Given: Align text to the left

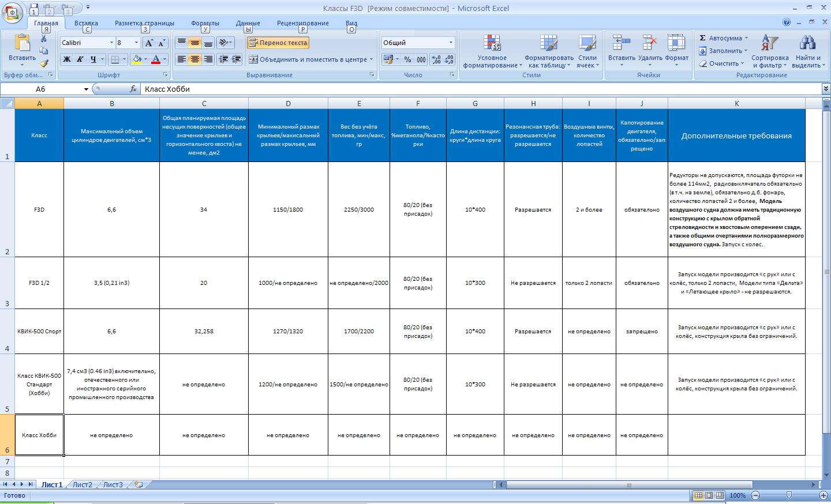Looking at the screenshot, I should coord(182,59).
